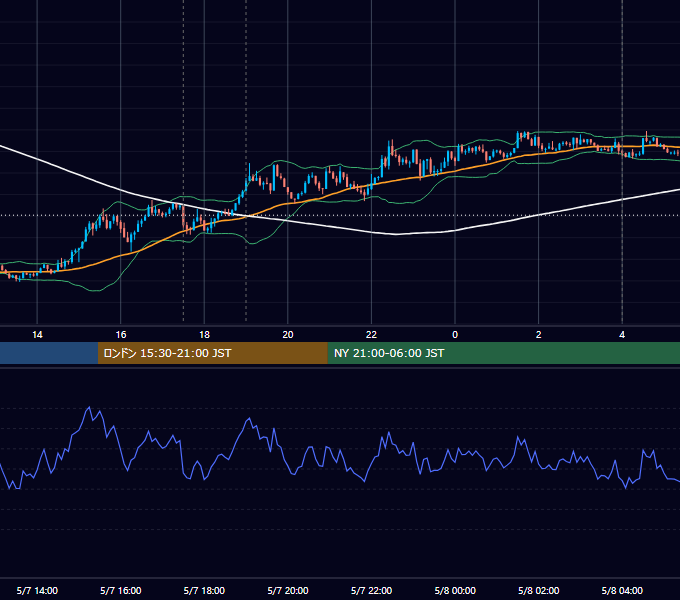
Task: Click the 5/8 02:00 date label
Action: (x=539, y=590)
